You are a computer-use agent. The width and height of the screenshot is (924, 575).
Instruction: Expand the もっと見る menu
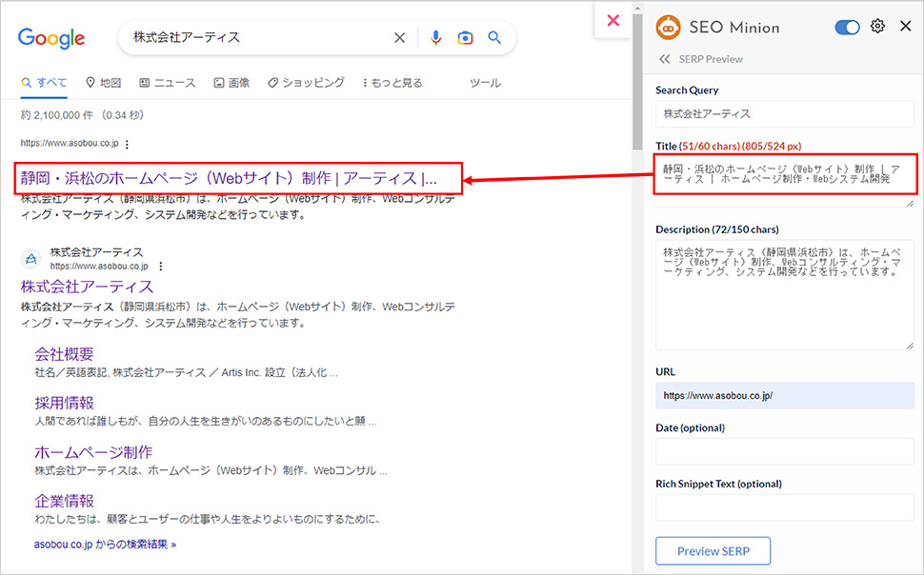tap(392, 83)
